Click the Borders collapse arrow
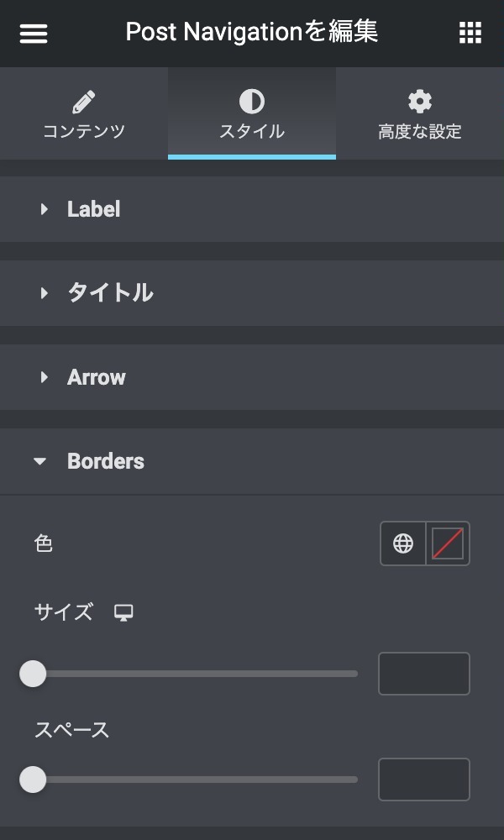Image resolution: width=504 pixels, height=840 pixels. pyautogui.click(x=40, y=461)
